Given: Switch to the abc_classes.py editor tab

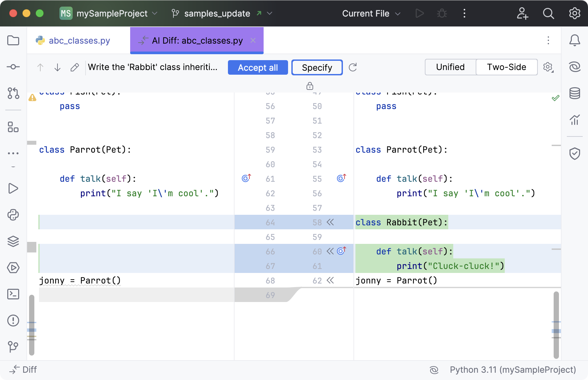Looking at the screenshot, I should (x=79, y=40).
